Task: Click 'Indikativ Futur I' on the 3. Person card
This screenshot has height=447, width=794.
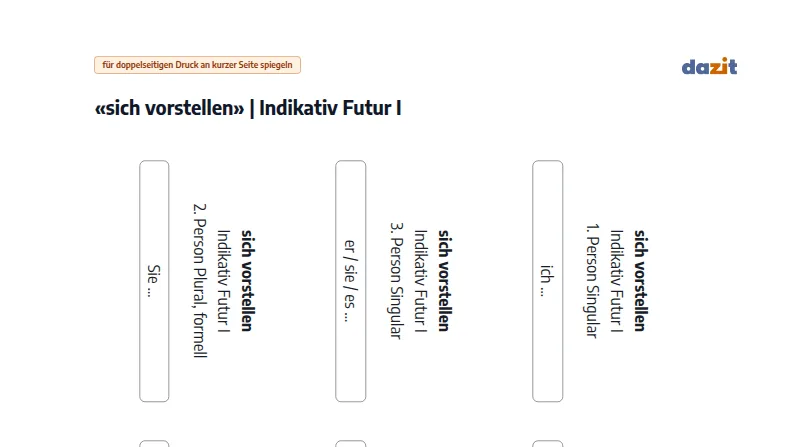Action: click(421, 281)
